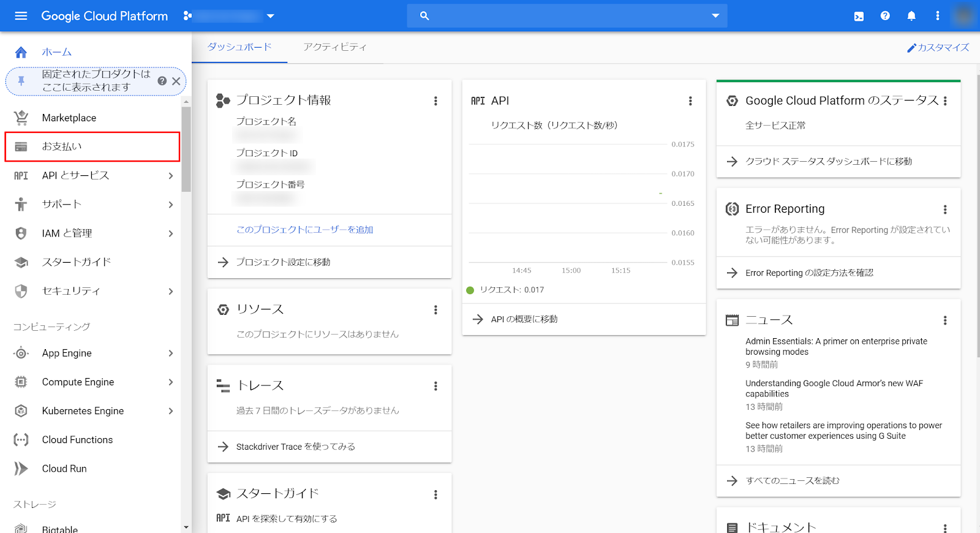980x533 pixels.
Task: Click sidebar scroll down arrow
Action: pyautogui.click(x=186, y=527)
